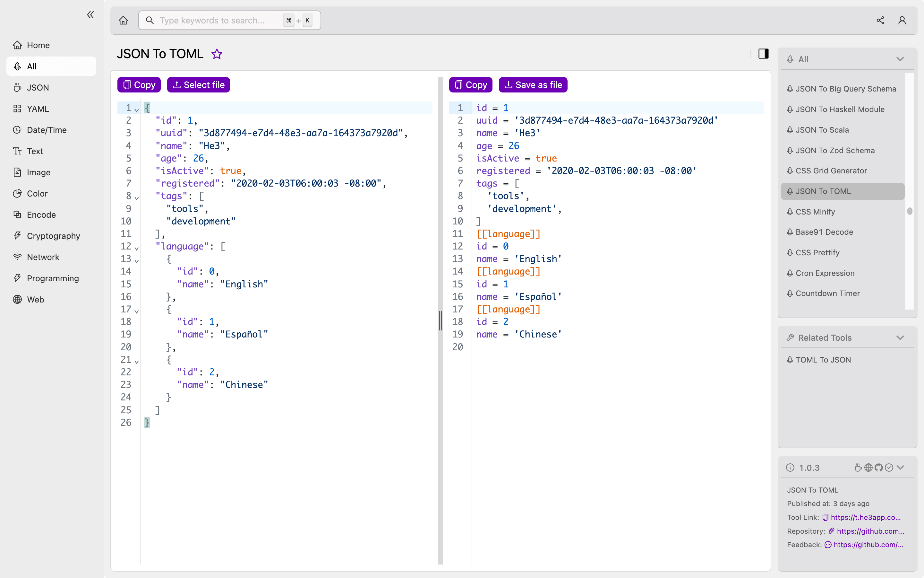Open Text category in sidebar
This screenshot has width=924, height=578.
51,151
